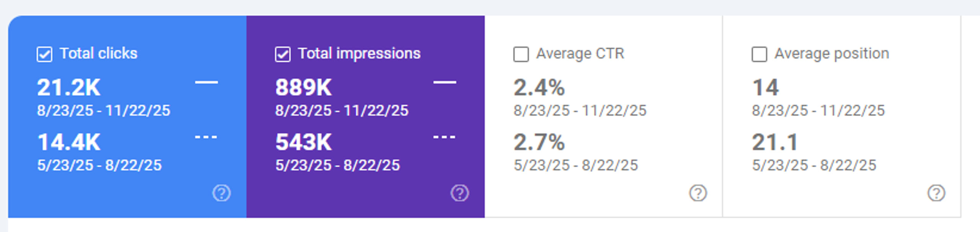
Task: Enable the Average CTR checkbox
Action: point(521,54)
